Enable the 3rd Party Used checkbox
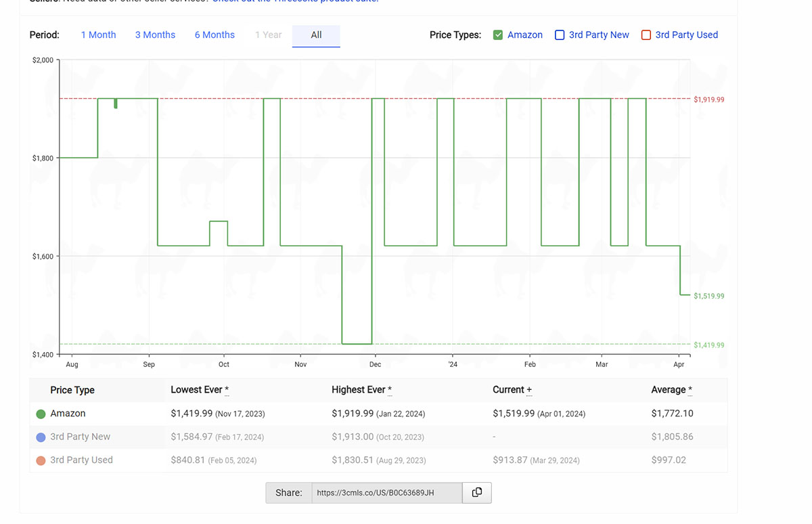This screenshot has width=812, height=524. (646, 35)
